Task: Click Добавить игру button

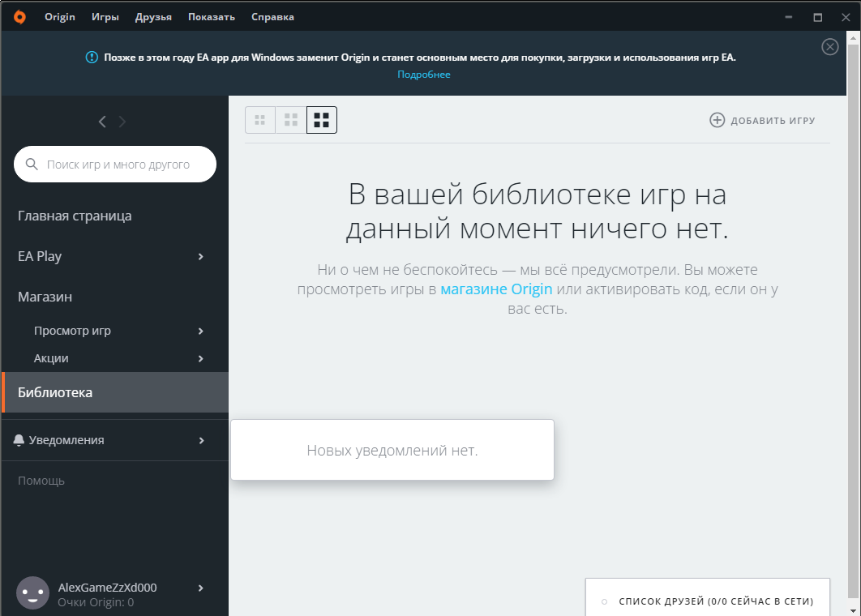Action: pos(763,120)
